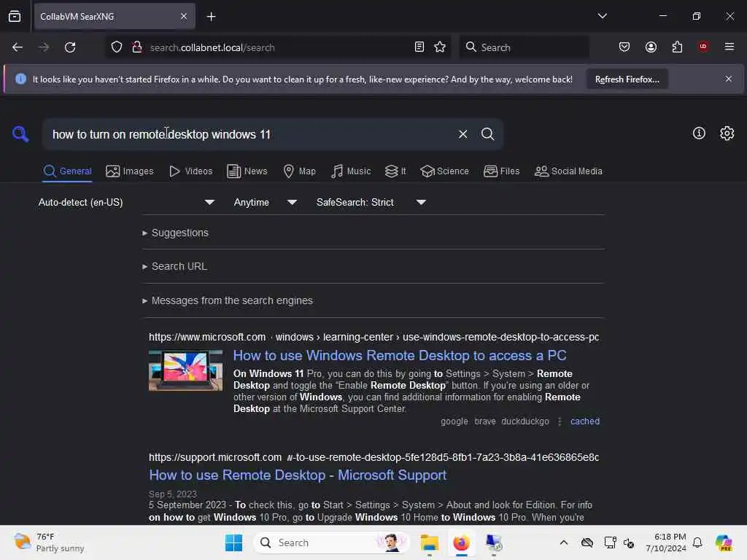
Task: Click Firefox icon in taskbar
Action: click(x=461, y=542)
